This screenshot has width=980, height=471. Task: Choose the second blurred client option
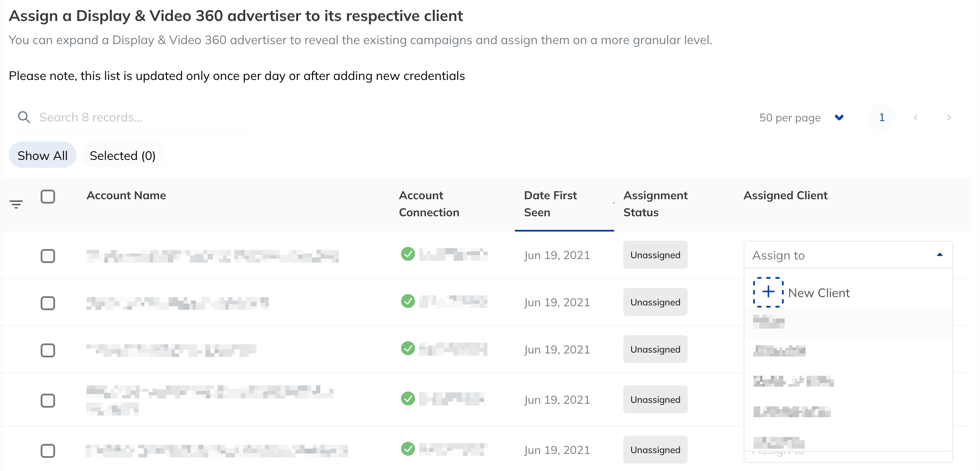pyautogui.click(x=848, y=351)
